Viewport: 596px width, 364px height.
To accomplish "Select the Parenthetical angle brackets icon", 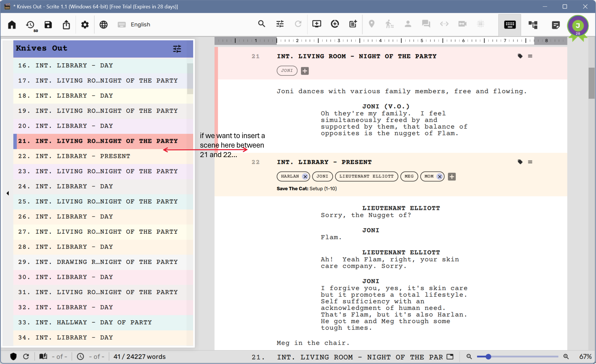I will [x=444, y=24].
